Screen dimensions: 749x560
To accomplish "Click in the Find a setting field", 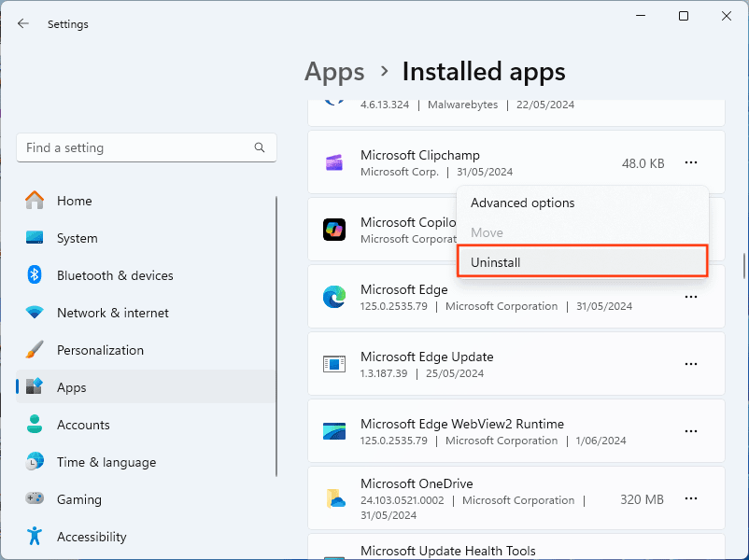I will coord(147,147).
